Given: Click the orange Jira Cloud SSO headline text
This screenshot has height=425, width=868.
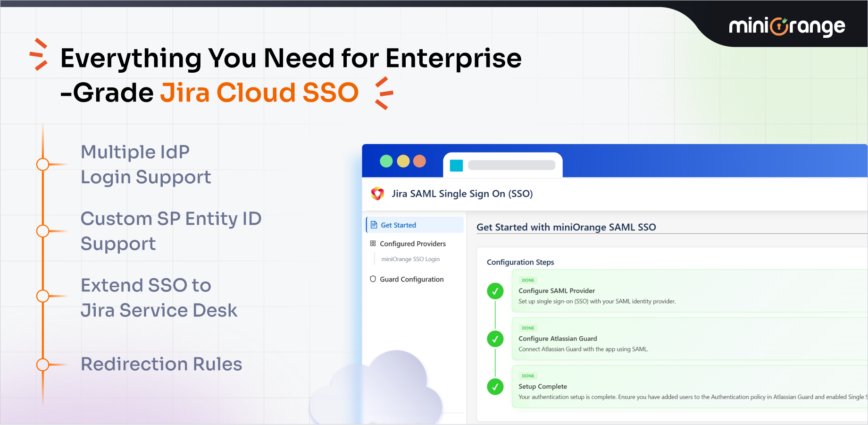Looking at the screenshot, I should click(x=259, y=93).
